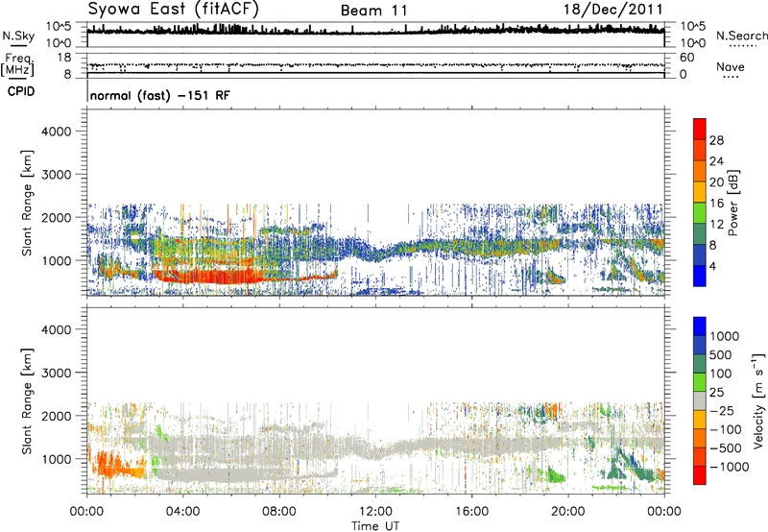Click the Velocity [m s-1] colorbar label
Viewport: 768px width, 532px height.
tap(758, 401)
